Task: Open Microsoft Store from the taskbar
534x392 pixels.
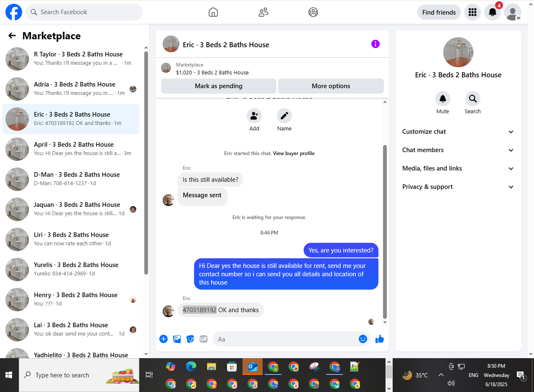Action: [232, 367]
